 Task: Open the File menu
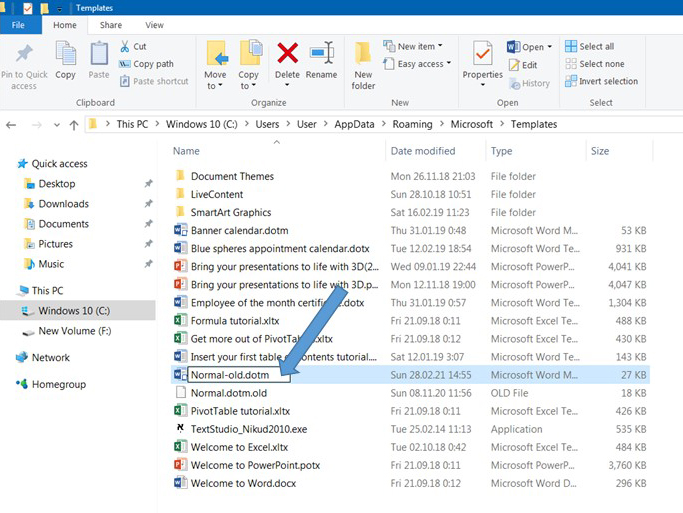(19, 25)
